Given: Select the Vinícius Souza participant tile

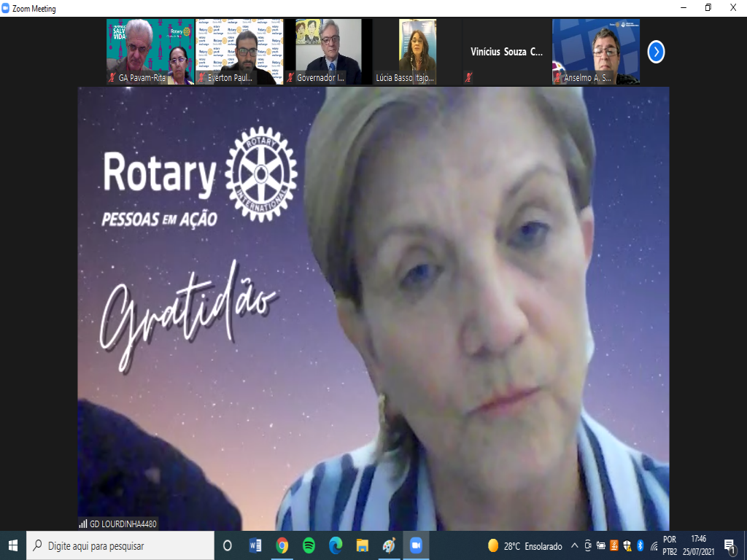Looking at the screenshot, I should point(506,52).
